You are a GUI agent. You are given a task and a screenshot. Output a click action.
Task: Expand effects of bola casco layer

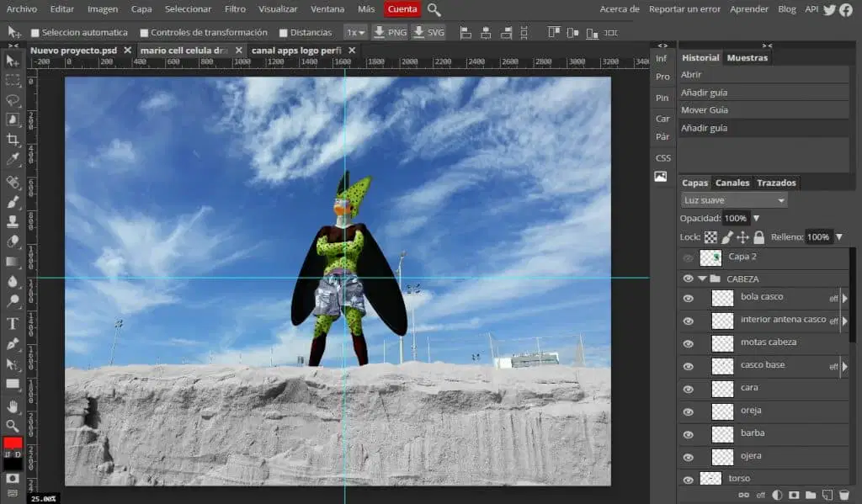845,299
